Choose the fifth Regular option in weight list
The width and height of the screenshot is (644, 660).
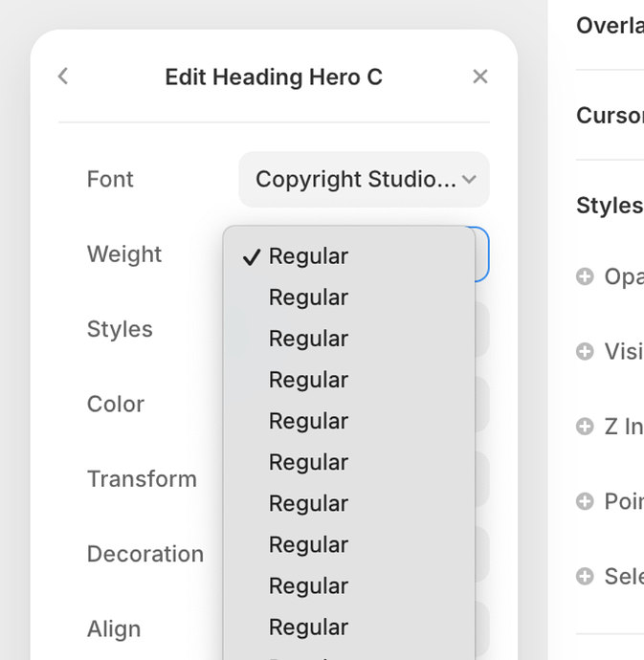click(308, 421)
